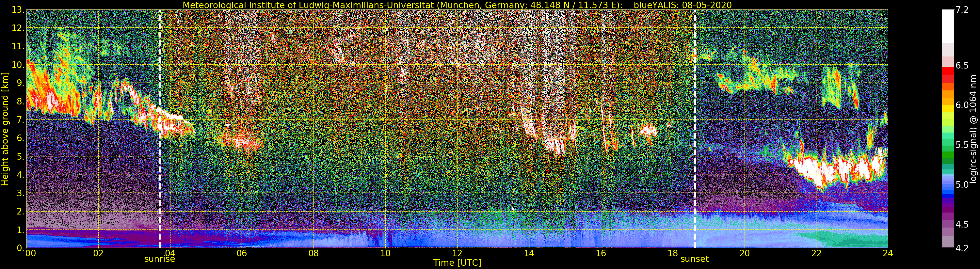980x269 pixels.
Task: Click time axis tick label '10'
Action: [385, 253]
